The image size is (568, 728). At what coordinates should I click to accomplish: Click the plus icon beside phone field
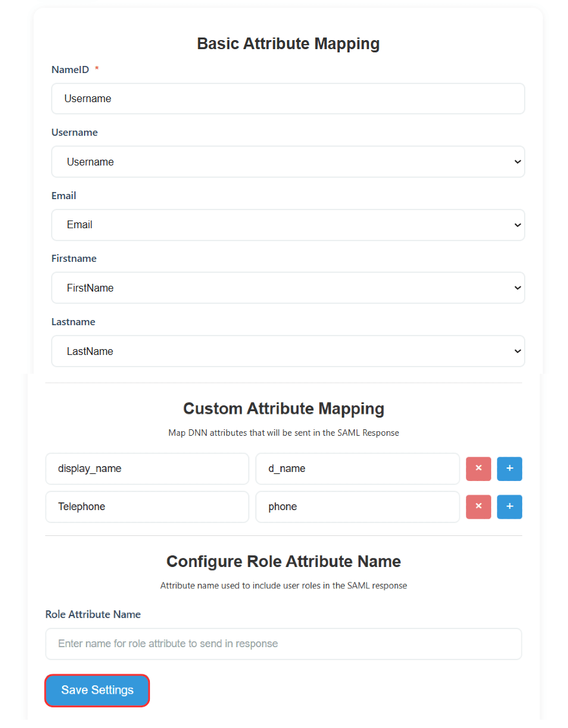click(509, 507)
